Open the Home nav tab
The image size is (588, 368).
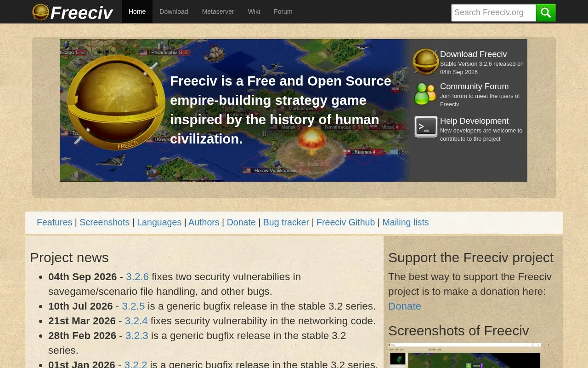[x=137, y=11]
